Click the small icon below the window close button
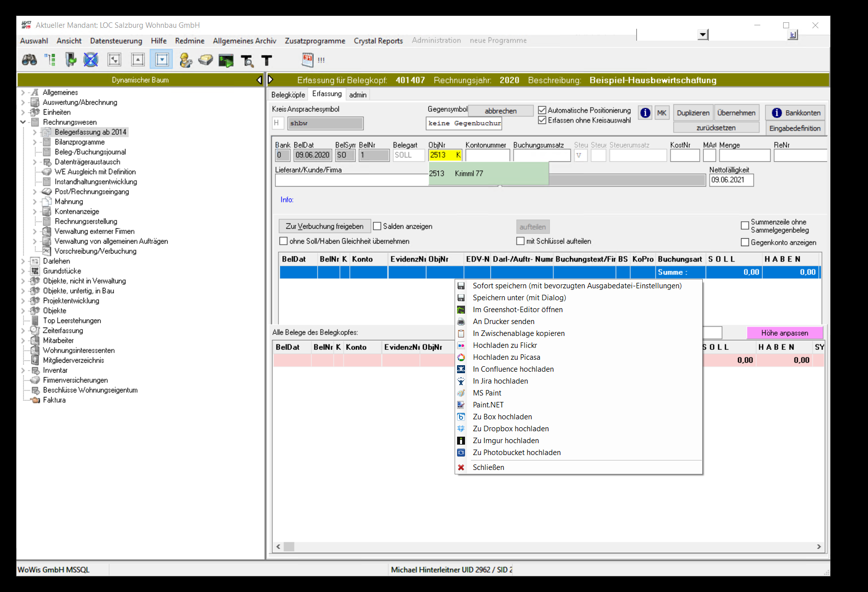 pos(793,35)
